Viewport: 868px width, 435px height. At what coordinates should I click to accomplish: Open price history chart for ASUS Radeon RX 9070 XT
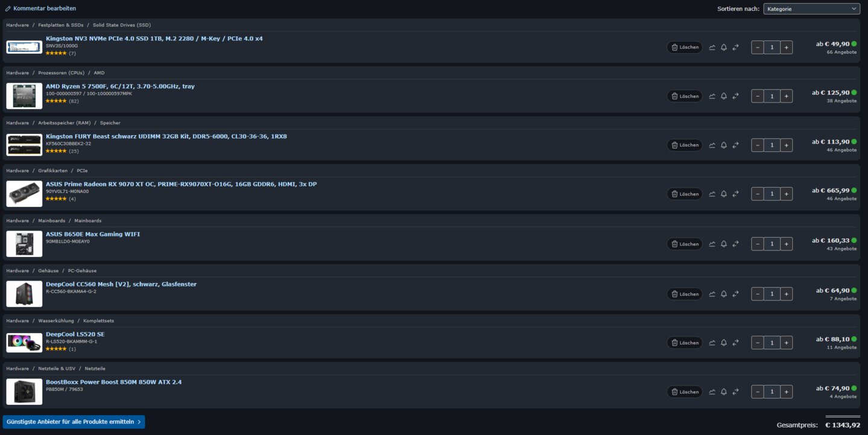click(712, 194)
